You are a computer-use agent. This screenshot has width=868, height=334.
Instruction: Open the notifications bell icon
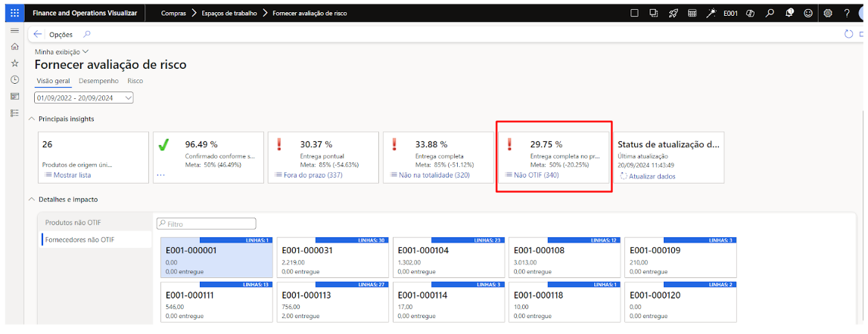(x=789, y=13)
